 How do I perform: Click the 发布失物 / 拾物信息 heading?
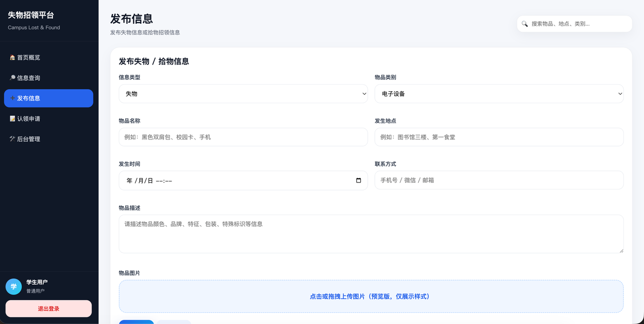pyautogui.click(x=154, y=61)
